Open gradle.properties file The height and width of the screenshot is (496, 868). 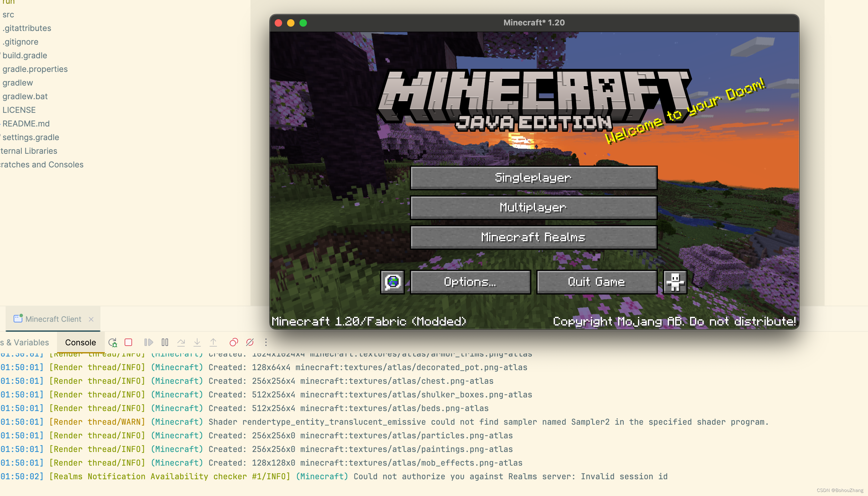pyautogui.click(x=35, y=69)
